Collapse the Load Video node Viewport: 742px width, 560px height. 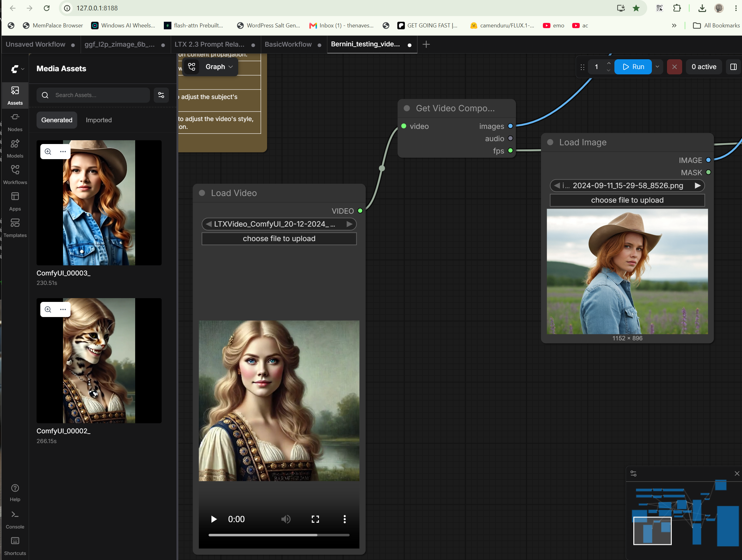(202, 193)
